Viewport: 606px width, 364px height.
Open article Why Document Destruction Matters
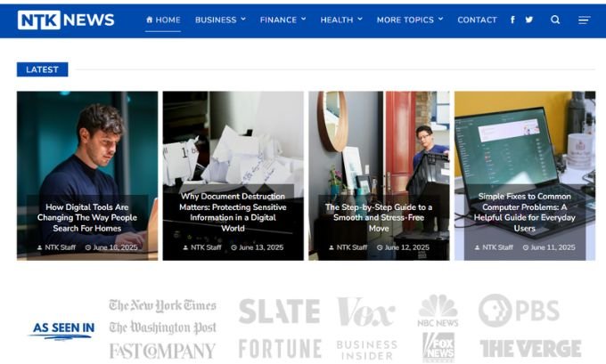(233, 213)
